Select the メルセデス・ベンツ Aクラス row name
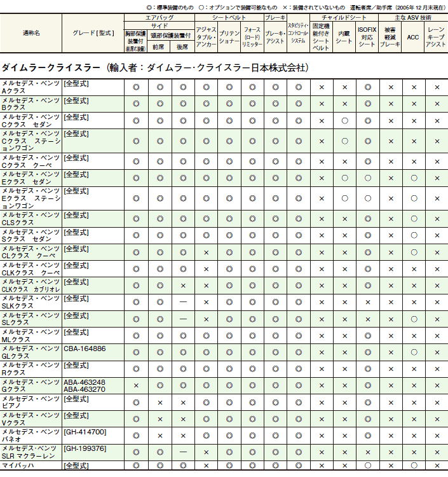 point(31,87)
